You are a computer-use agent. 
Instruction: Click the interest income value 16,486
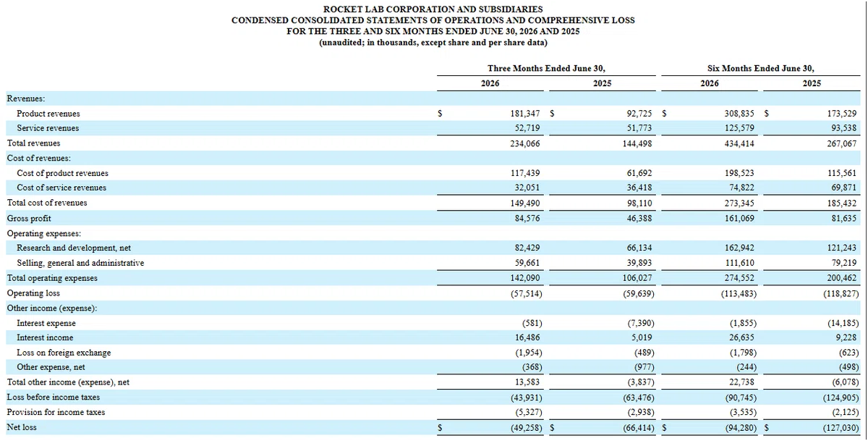click(527, 337)
